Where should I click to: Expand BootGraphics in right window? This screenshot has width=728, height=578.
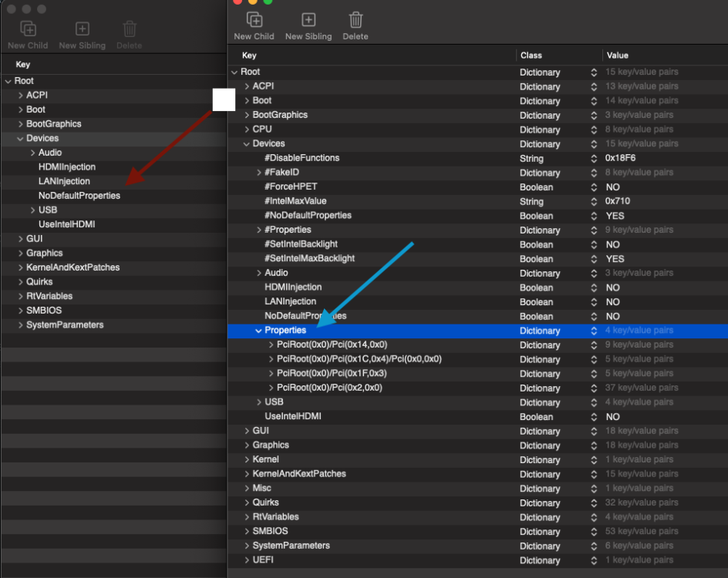247,115
